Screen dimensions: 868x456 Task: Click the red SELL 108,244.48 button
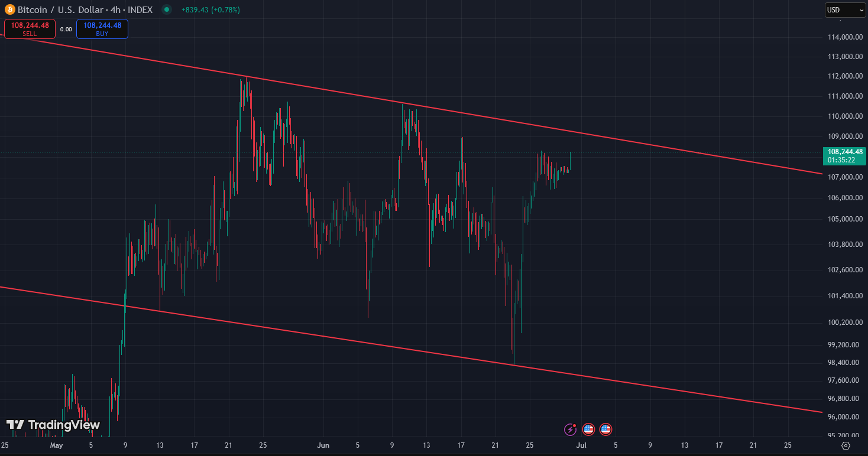(30, 29)
